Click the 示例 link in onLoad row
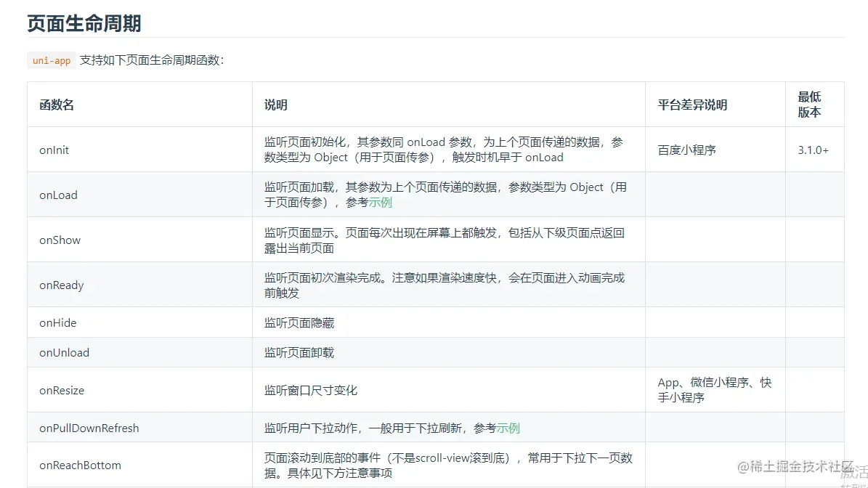The width and height of the screenshot is (868, 488). coord(381,203)
